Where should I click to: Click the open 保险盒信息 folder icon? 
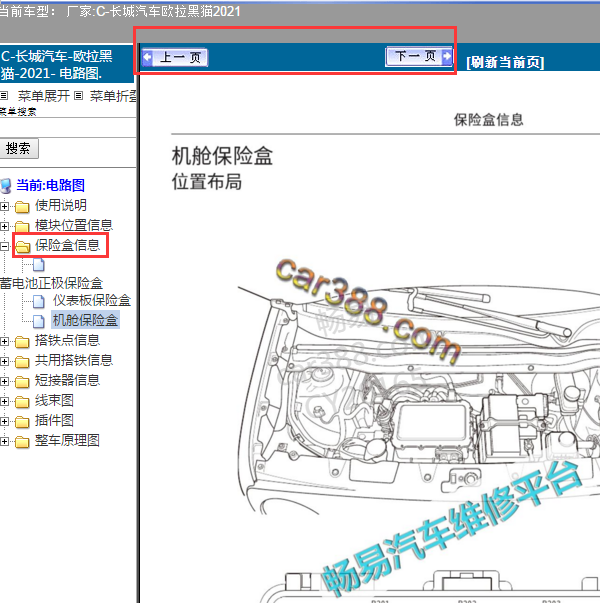[x=23, y=247]
